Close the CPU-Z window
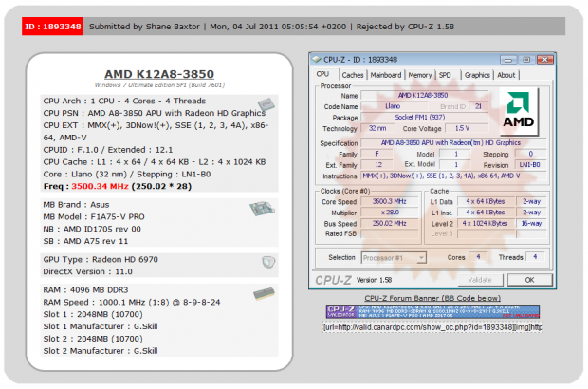The height and width of the screenshot is (389, 588). tap(545, 60)
